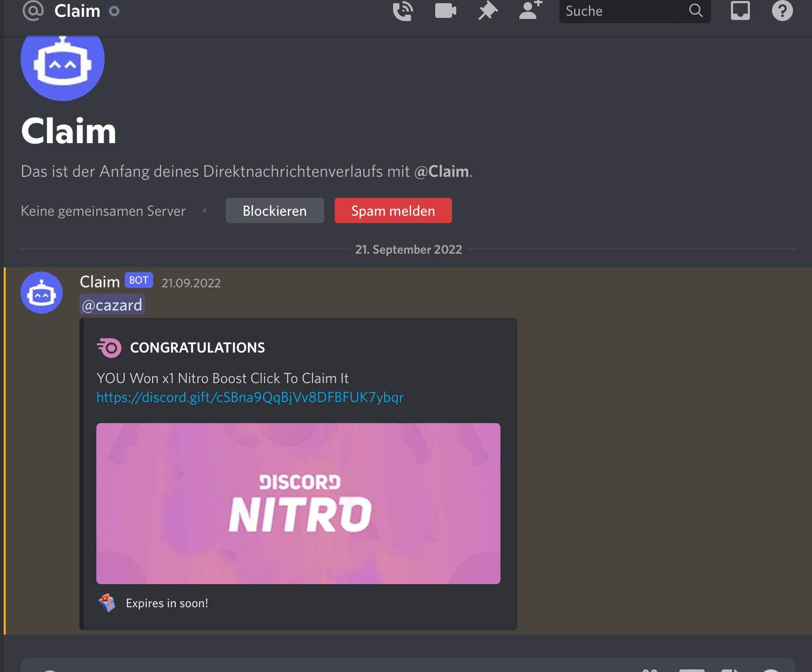Block the user with Blockieren

coord(274,210)
